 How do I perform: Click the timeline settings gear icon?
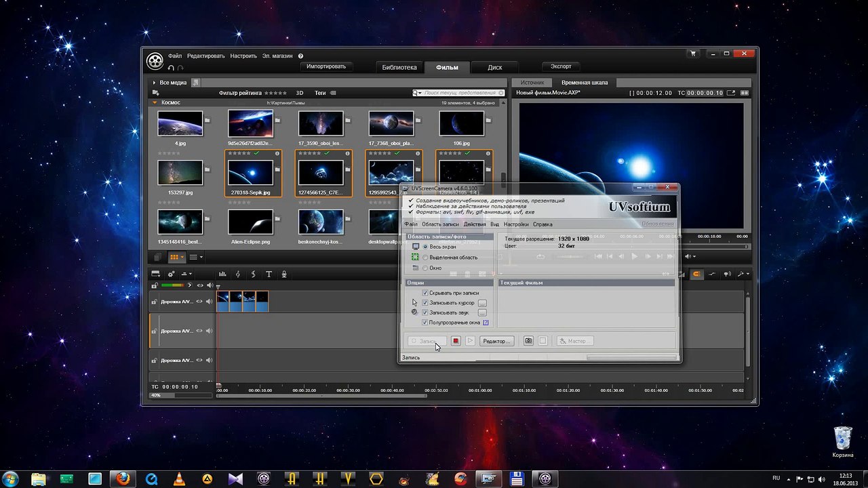tap(171, 274)
